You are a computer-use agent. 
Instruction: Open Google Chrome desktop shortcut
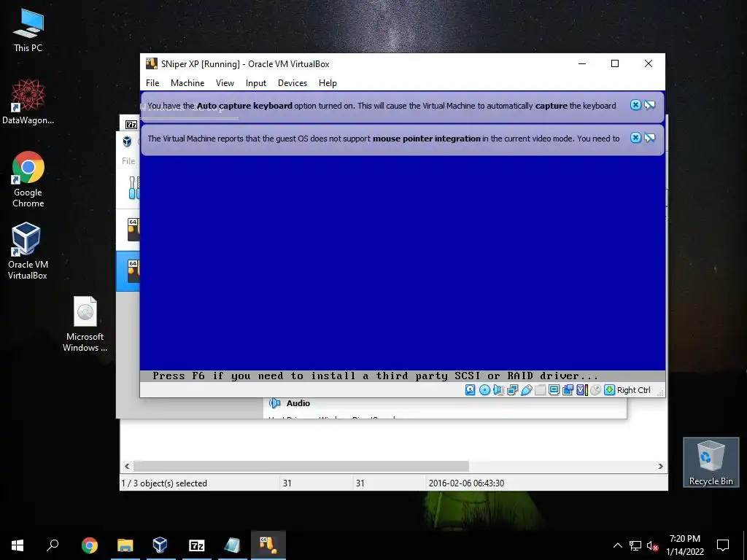(28, 179)
